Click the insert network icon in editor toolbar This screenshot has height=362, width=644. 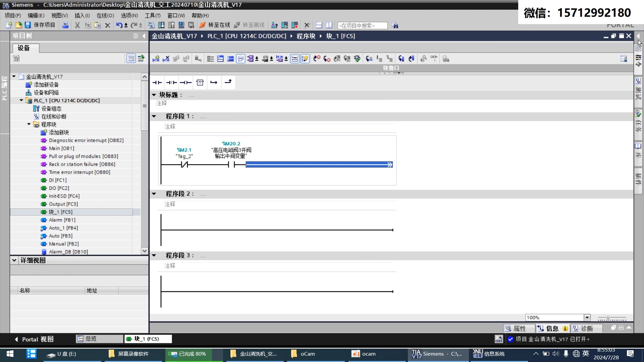156,59
